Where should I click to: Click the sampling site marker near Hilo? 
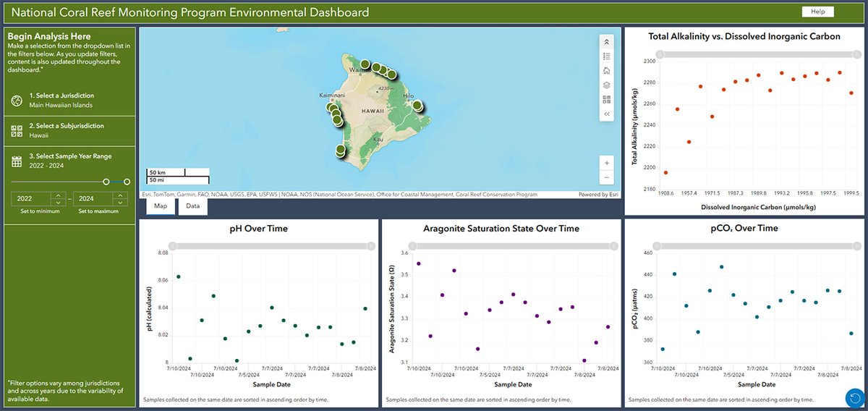417,105
